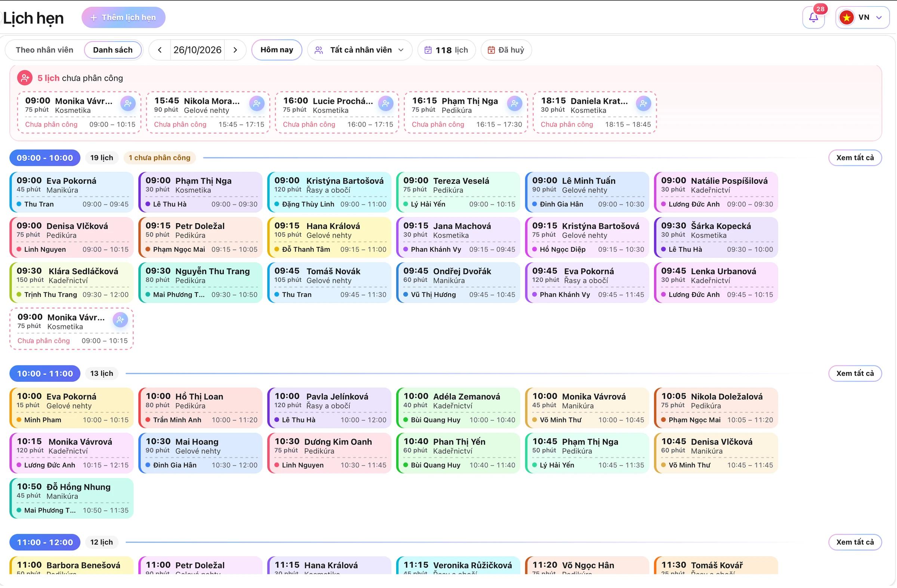Click assign icon on Nikola Mora... 15:45 card
The height and width of the screenshot is (588, 897).
point(257,103)
